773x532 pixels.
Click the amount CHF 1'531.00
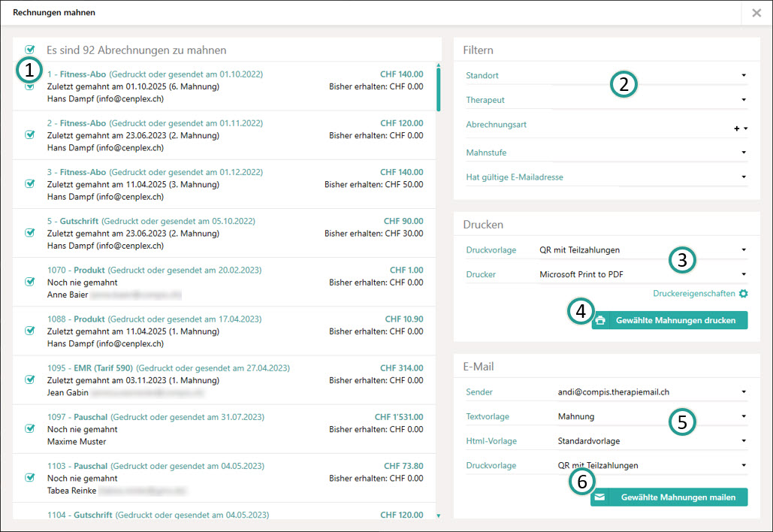(x=399, y=417)
